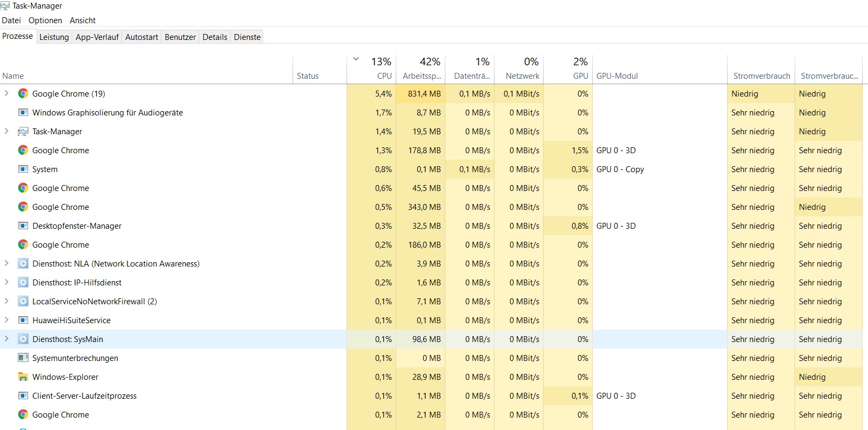Viewport: 868px width, 430px height.
Task: Switch to the Autostart tab
Action: click(x=141, y=37)
